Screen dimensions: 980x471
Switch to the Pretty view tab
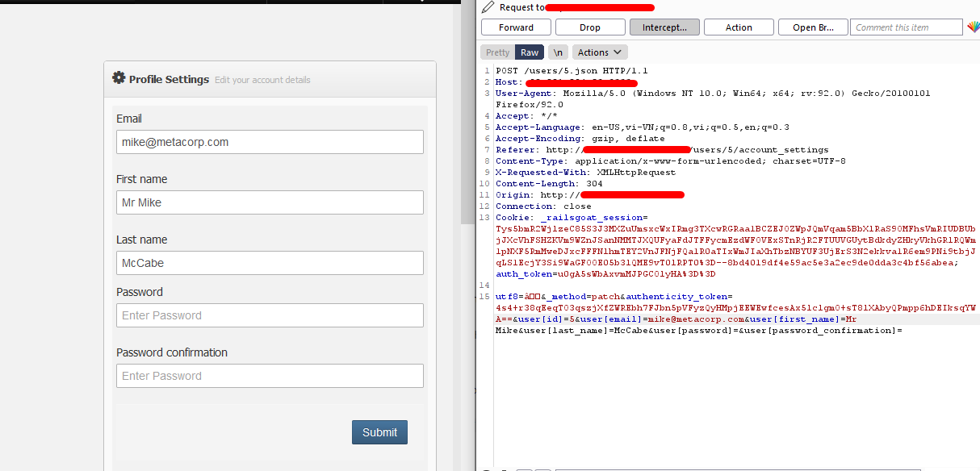click(497, 52)
